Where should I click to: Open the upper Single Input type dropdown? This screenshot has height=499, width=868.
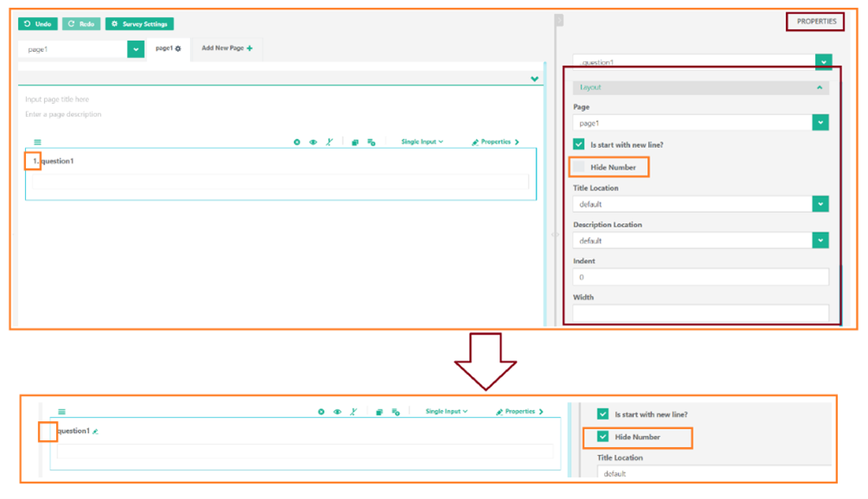click(421, 142)
